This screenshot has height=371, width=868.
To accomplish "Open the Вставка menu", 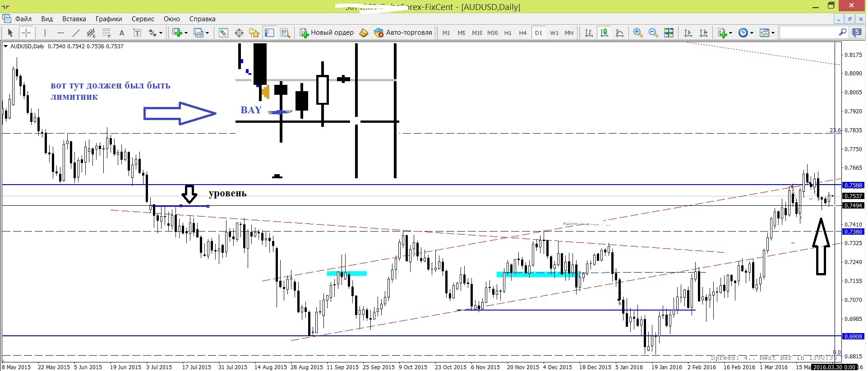I will [74, 19].
